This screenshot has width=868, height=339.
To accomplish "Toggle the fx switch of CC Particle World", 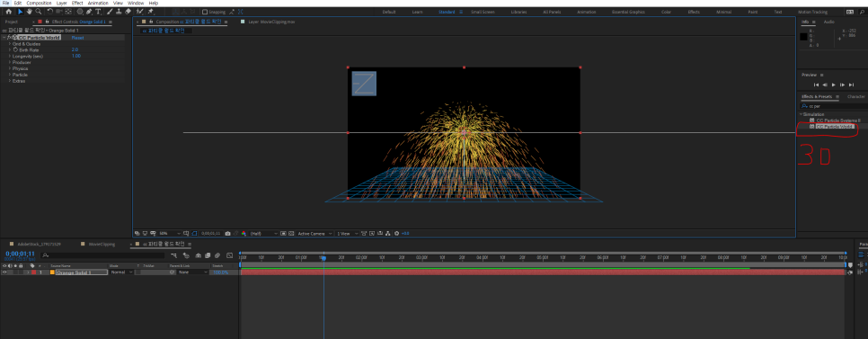I will pos(10,38).
